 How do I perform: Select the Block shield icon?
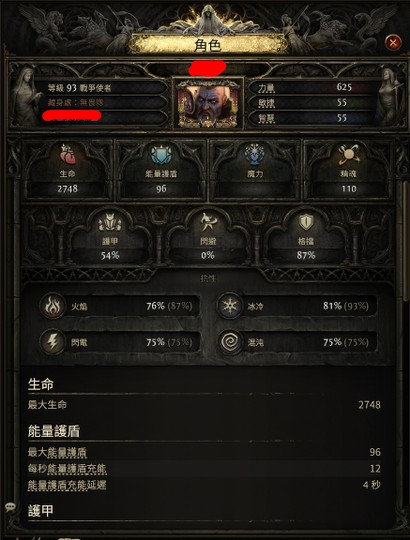(305, 222)
